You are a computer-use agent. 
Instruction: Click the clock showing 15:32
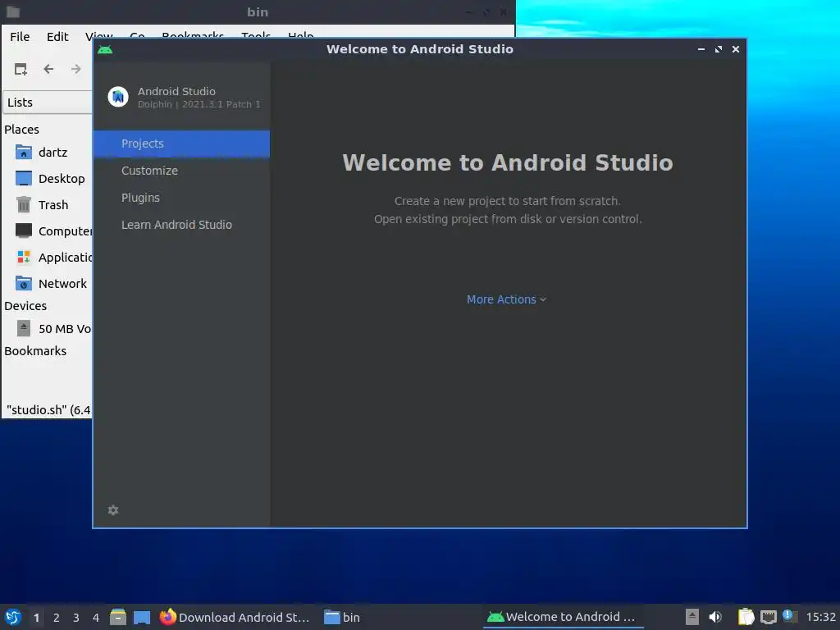pos(820,617)
